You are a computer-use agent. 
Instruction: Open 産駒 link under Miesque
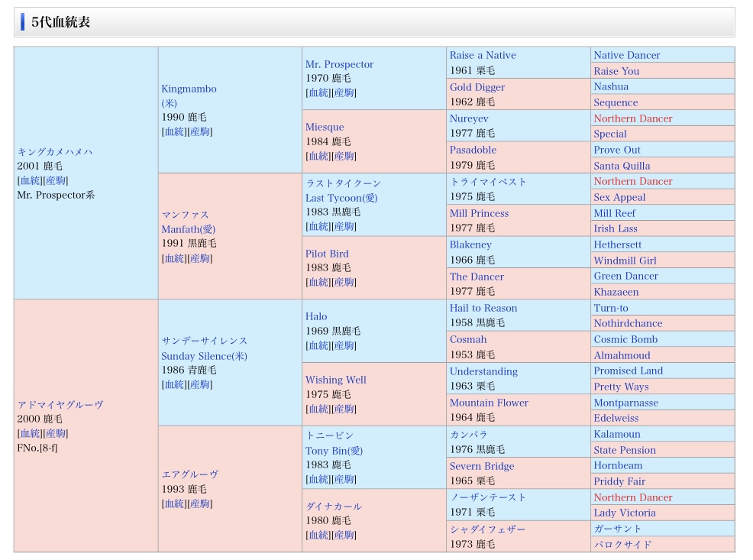344,156
